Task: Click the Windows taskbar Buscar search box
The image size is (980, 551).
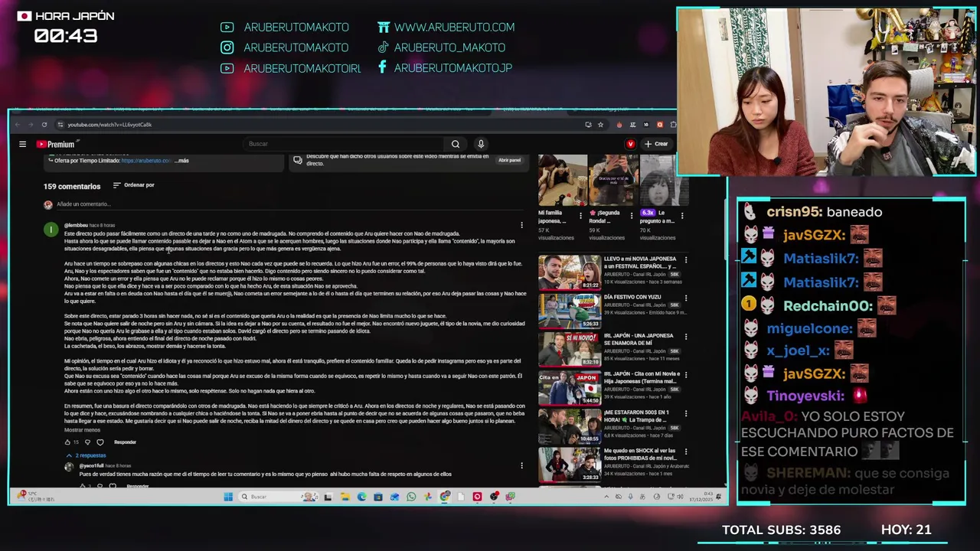Action: (279, 497)
